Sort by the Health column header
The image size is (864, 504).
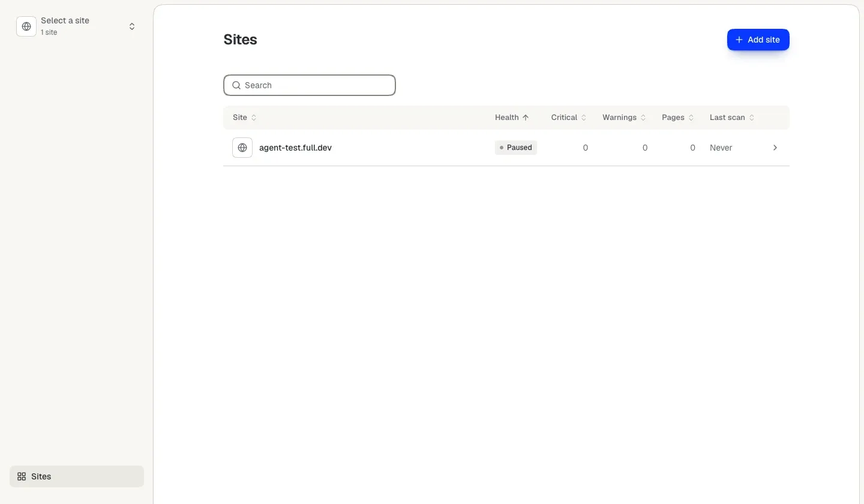[512, 118]
